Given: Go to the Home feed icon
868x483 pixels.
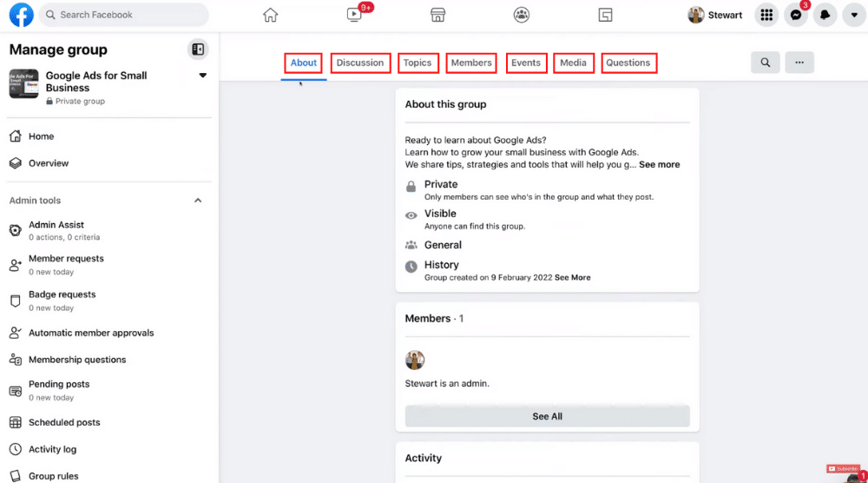Looking at the screenshot, I should (x=270, y=15).
